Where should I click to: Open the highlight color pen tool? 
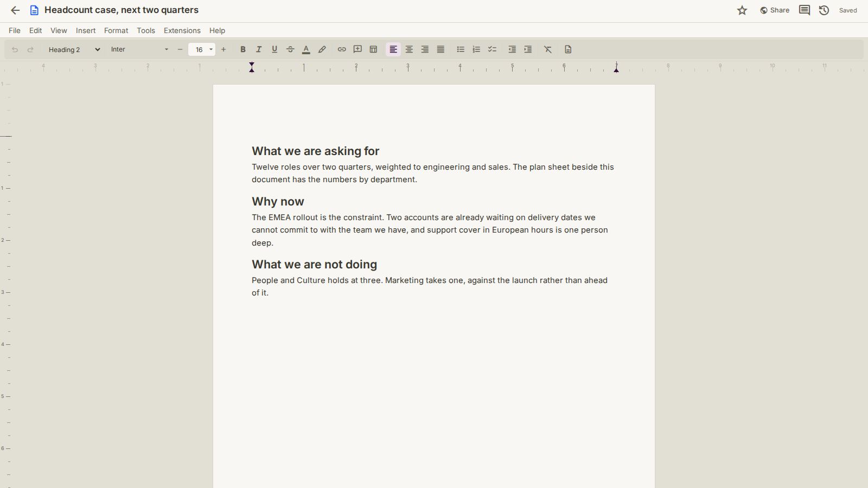point(322,49)
